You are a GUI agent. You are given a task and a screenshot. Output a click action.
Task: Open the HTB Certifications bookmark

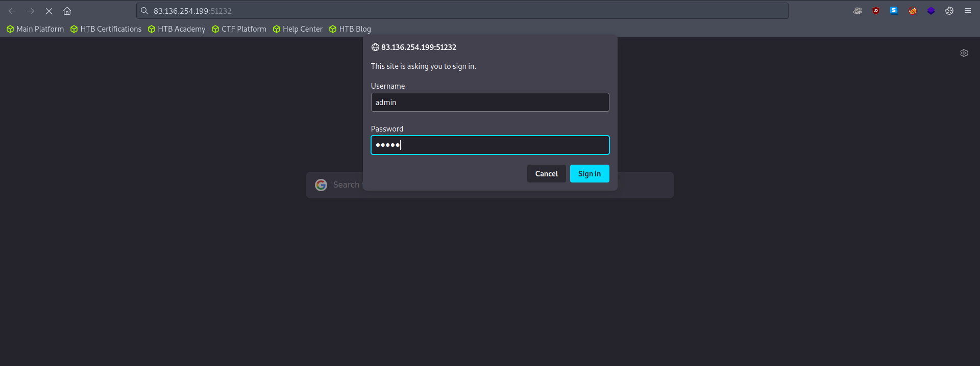tap(106, 29)
